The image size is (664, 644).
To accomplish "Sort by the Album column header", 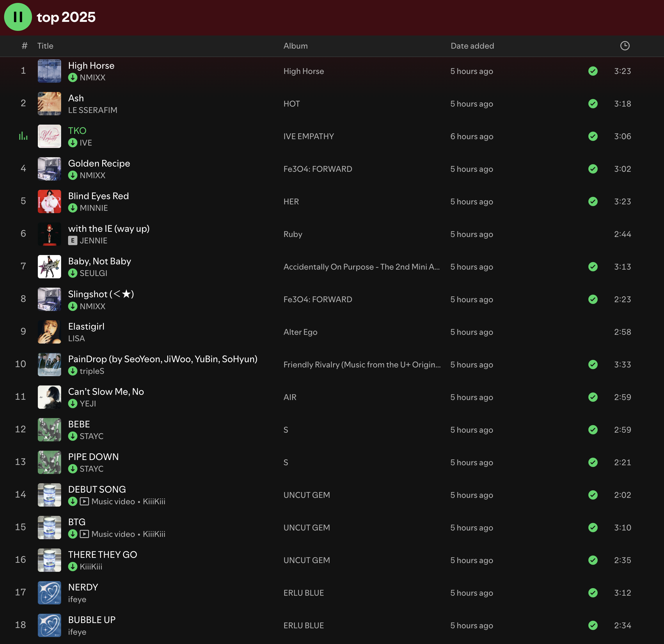I will (295, 46).
